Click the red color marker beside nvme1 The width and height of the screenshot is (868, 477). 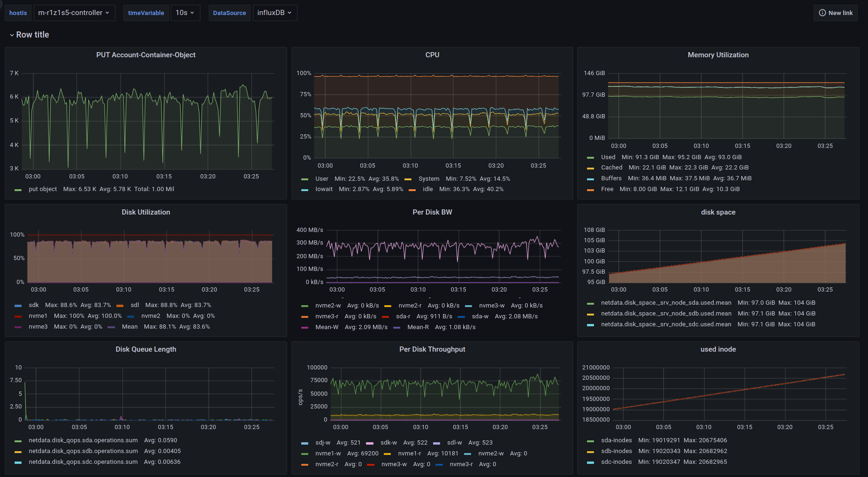click(18, 316)
